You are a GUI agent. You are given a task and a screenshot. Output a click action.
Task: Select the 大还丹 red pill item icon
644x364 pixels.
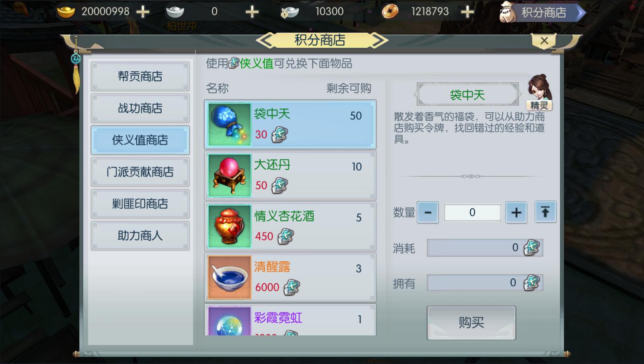pyautogui.click(x=229, y=175)
